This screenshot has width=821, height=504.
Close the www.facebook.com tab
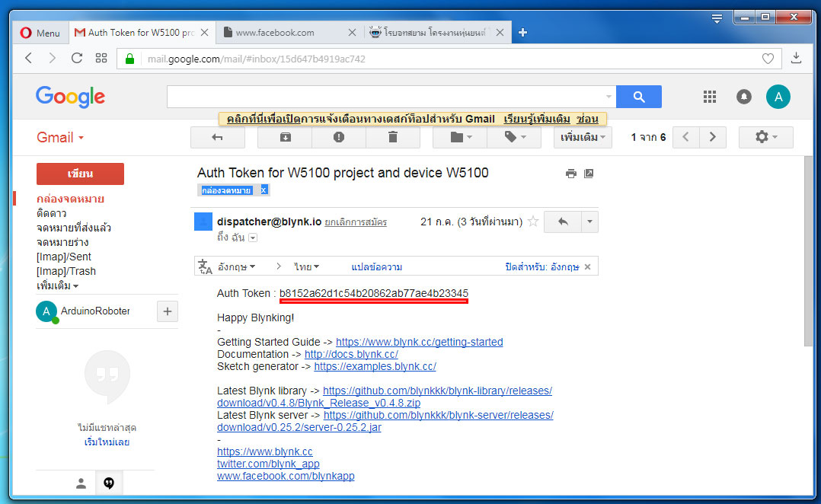click(353, 33)
